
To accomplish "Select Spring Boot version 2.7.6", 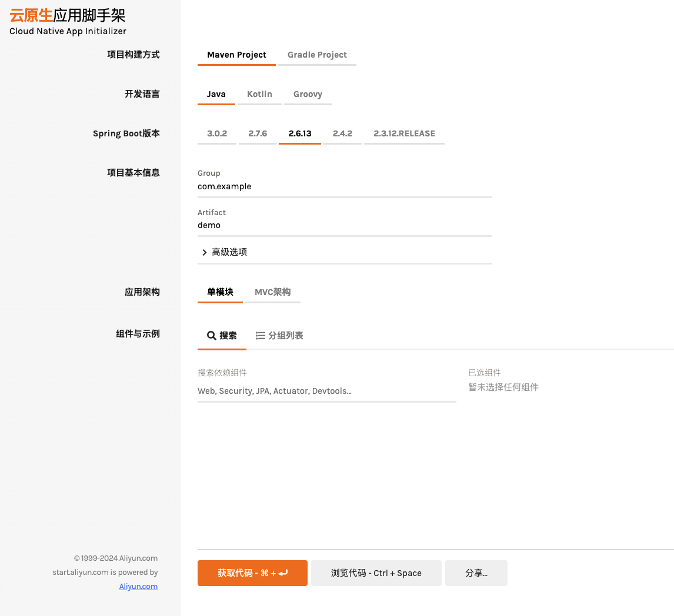I will [x=258, y=133].
